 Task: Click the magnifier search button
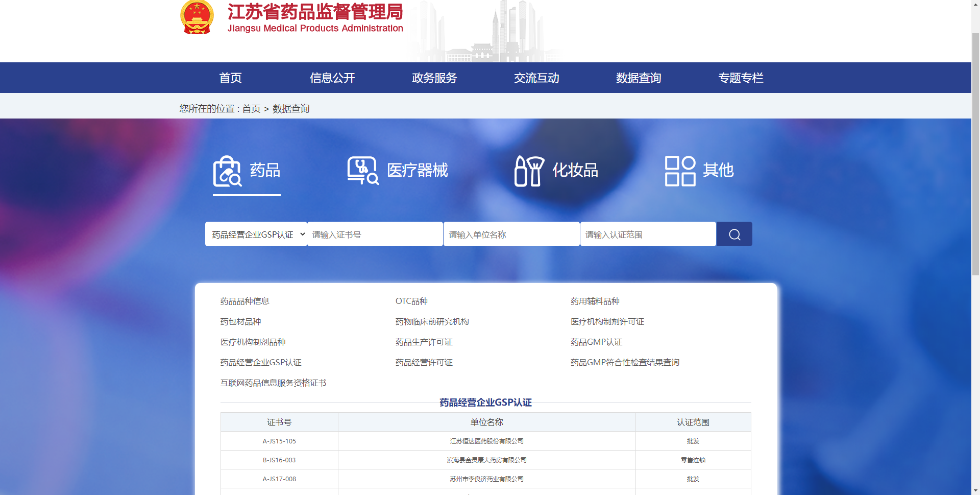pos(734,234)
